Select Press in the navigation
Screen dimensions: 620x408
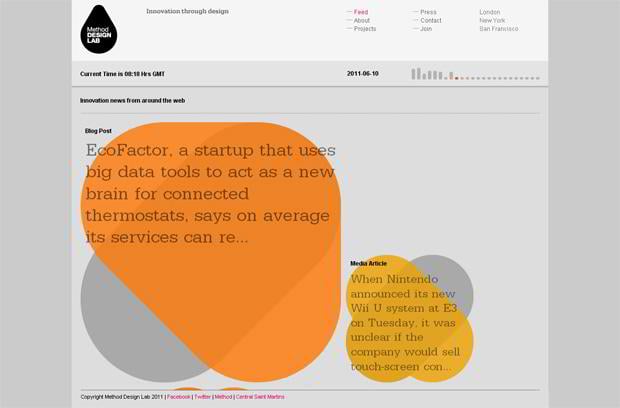click(x=428, y=12)
